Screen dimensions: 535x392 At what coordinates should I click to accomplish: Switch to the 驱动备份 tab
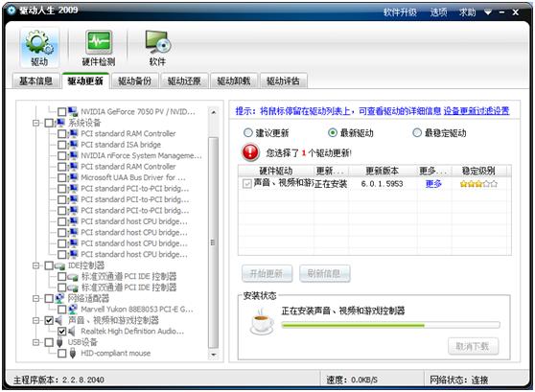click(135, 81)
